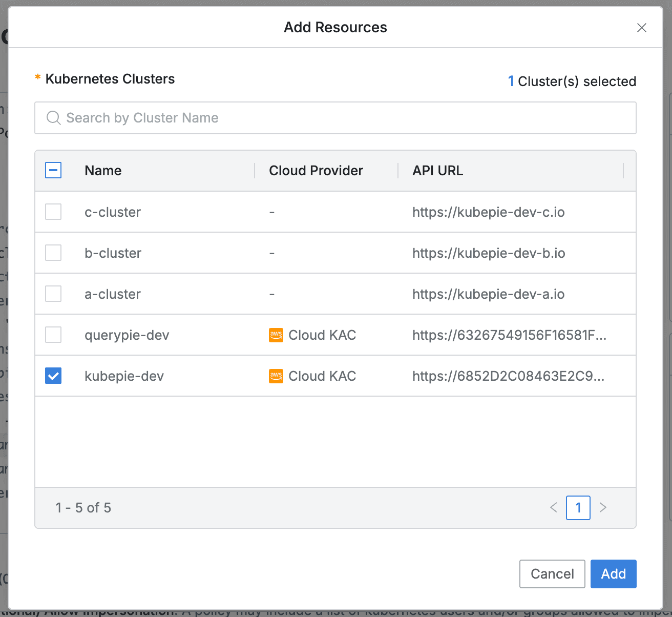Viewport: 672px width, 617px height.
Task: Click the Name column header
Action: [103, 171]
